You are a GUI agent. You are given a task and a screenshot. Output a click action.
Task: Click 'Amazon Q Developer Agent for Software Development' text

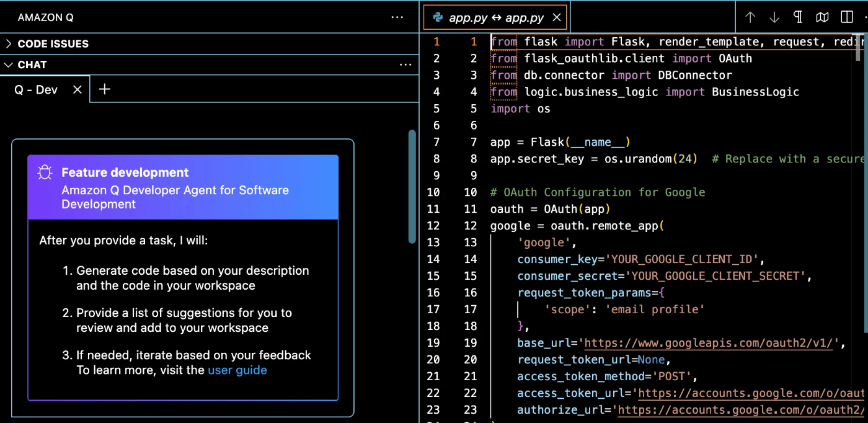click(x=175, y=197)
